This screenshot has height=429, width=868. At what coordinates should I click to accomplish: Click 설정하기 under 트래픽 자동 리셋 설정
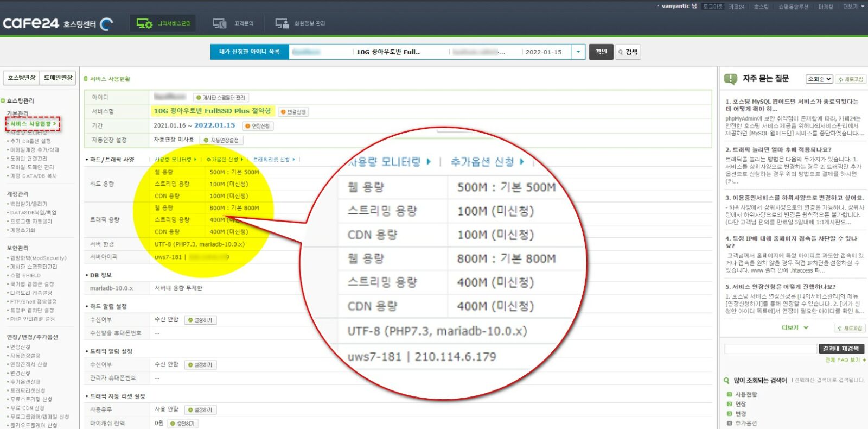[200, 410]
